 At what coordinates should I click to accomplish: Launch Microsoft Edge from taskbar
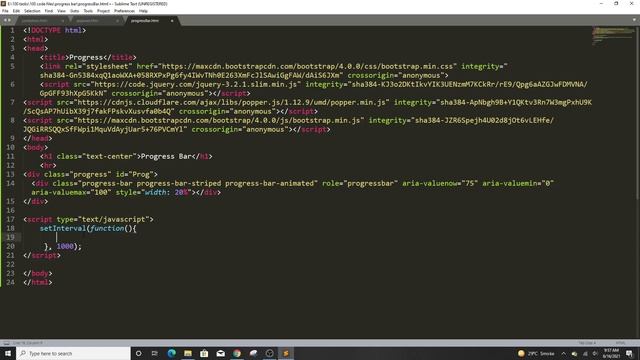pyautogui.click(x=171, y=353)
